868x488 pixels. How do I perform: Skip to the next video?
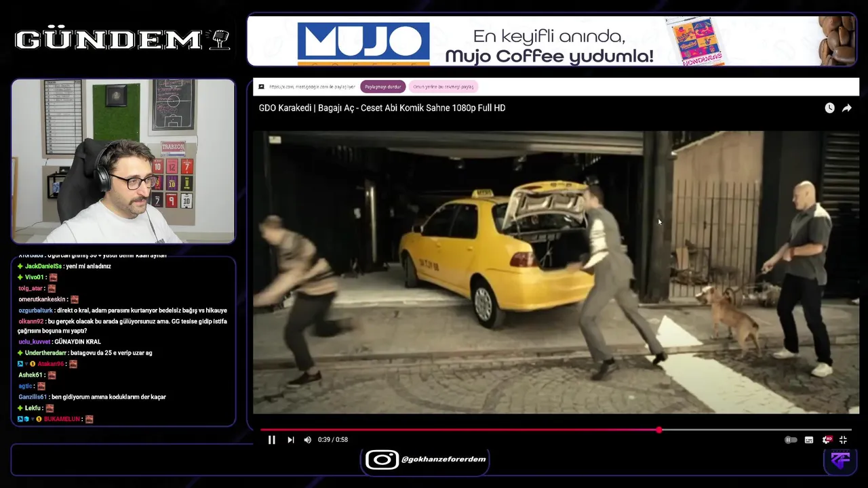(x=290, y=440)
